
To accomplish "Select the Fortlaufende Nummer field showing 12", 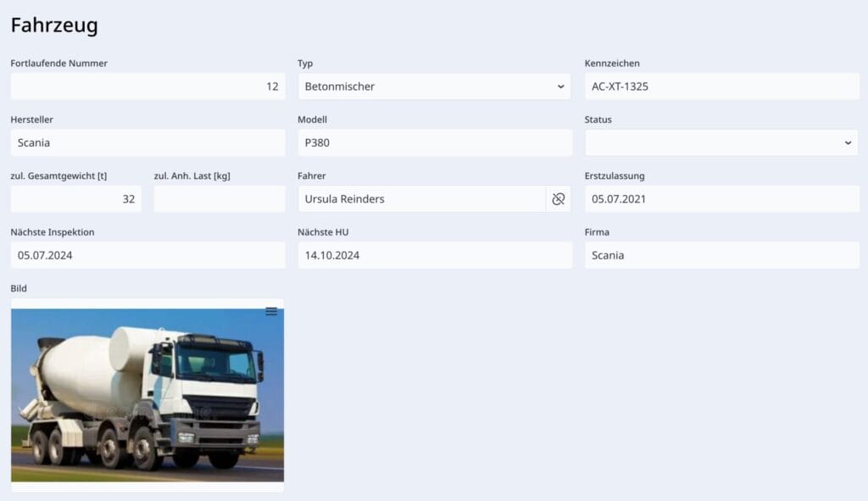I will pos(147,86).
